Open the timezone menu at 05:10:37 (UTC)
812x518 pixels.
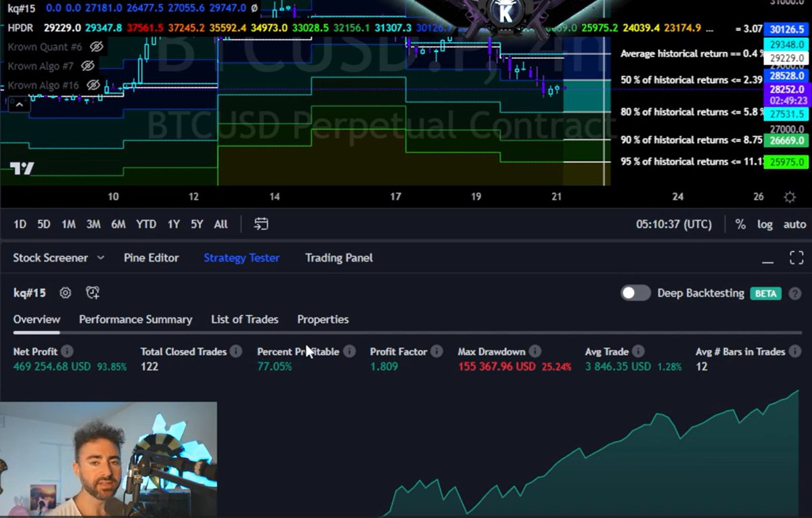(673, 224)
